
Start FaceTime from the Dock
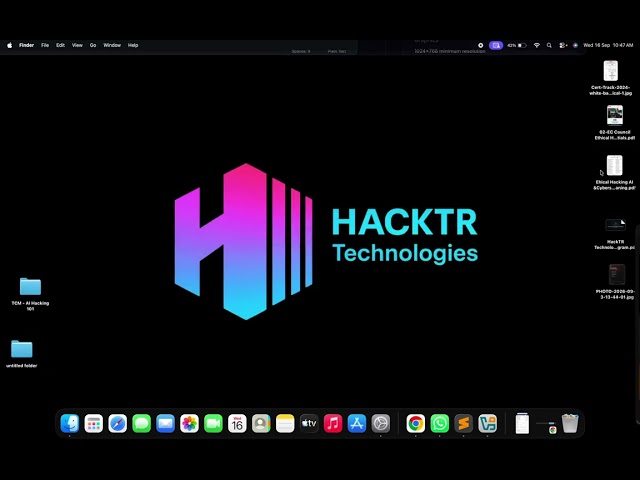(213, 423)
